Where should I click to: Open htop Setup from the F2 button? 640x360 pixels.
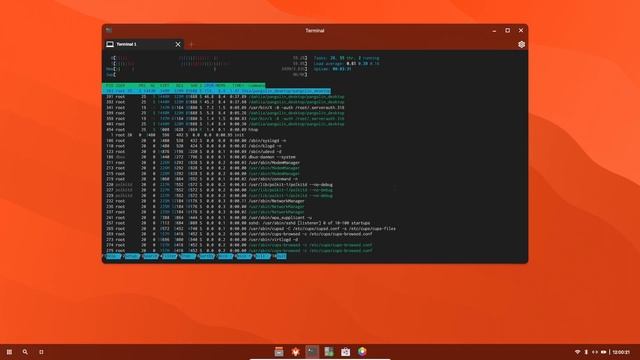click(x=131, y=256)
